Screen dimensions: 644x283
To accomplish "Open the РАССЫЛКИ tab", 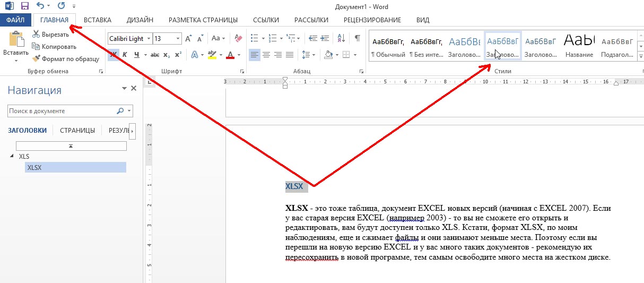I will click(x=311, y=20).
